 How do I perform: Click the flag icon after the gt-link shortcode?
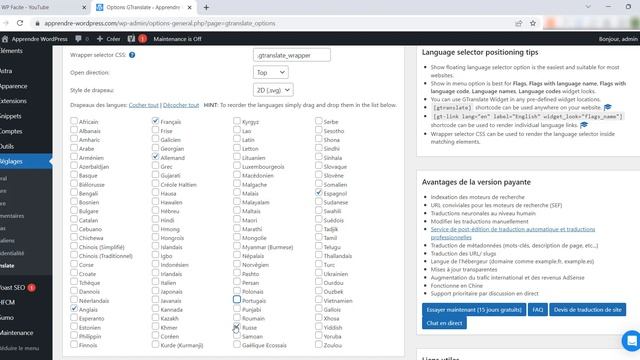584,125
